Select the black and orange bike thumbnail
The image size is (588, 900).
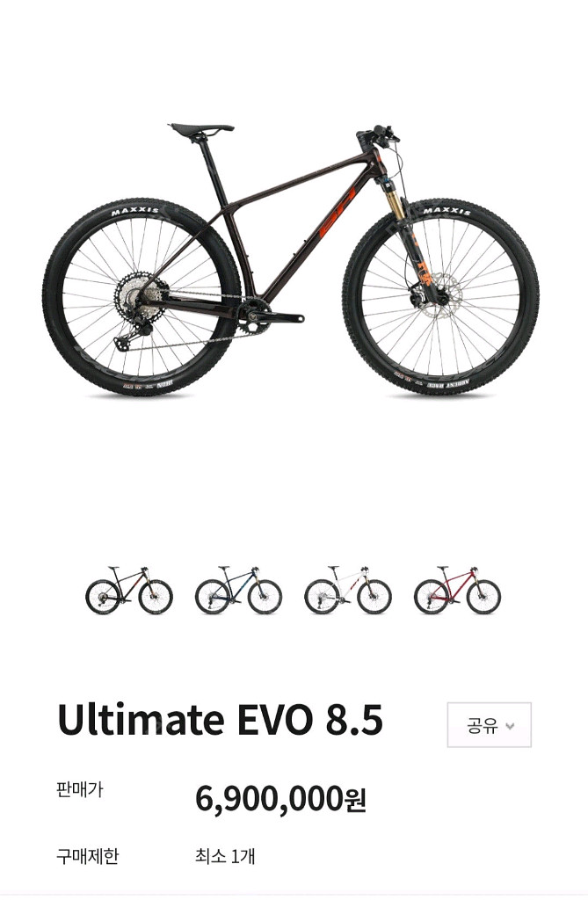[128, 590]
